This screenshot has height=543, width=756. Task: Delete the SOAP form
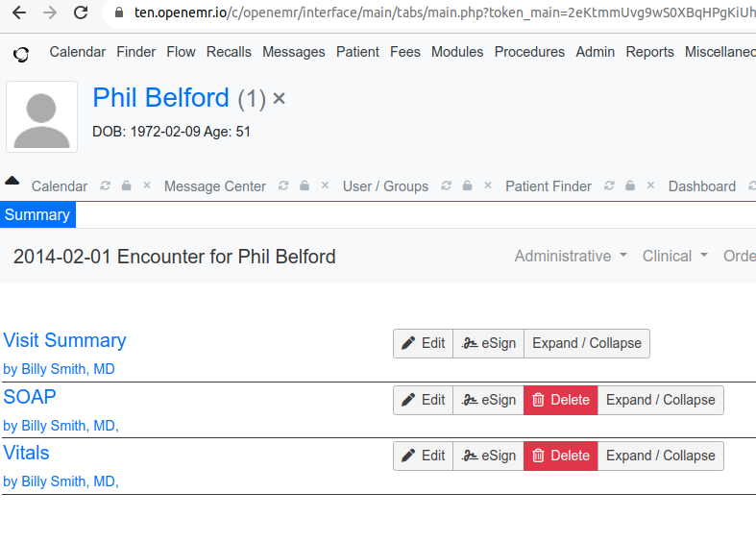coord(560,400)
